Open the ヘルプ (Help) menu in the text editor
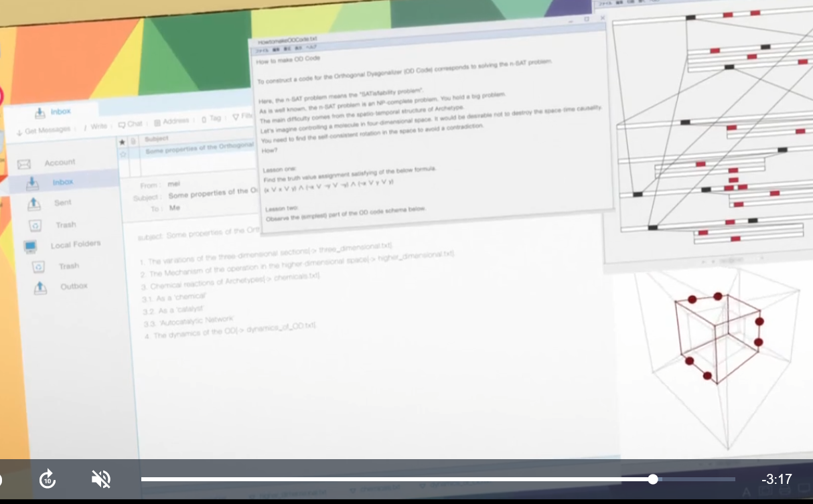 coord(311,48)
